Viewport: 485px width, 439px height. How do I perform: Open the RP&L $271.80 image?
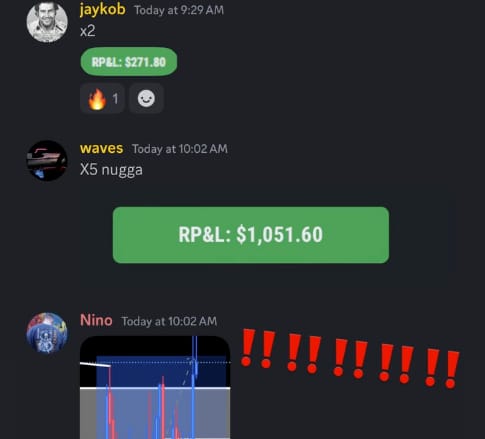point(129,62)
